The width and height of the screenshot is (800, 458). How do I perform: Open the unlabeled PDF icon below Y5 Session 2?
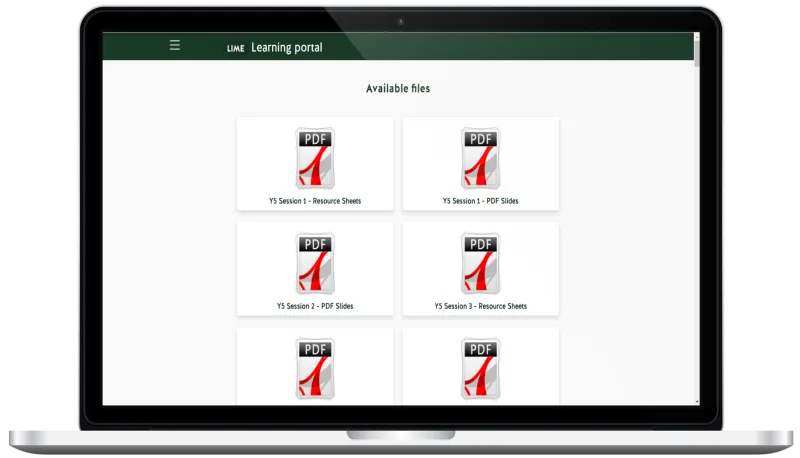tap(315, 368)
